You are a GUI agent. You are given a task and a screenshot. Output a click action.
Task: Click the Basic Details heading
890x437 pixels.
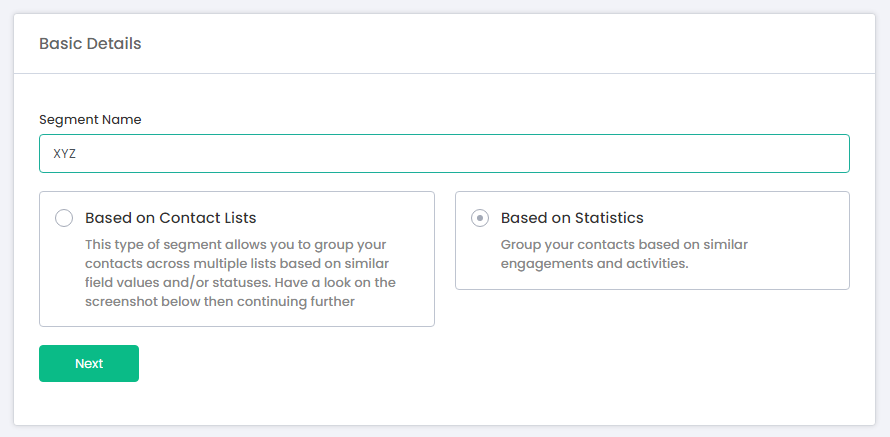click(90, 44)
